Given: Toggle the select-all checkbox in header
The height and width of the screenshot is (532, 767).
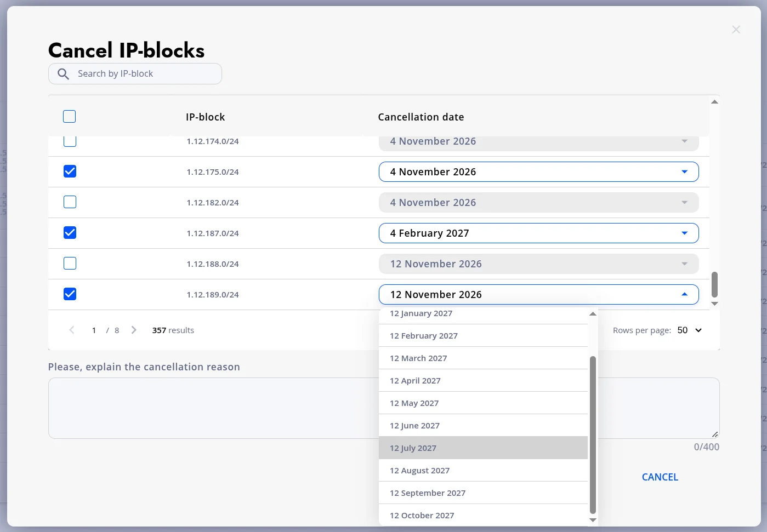Looking at the screenshot, I should click(70, 117).
